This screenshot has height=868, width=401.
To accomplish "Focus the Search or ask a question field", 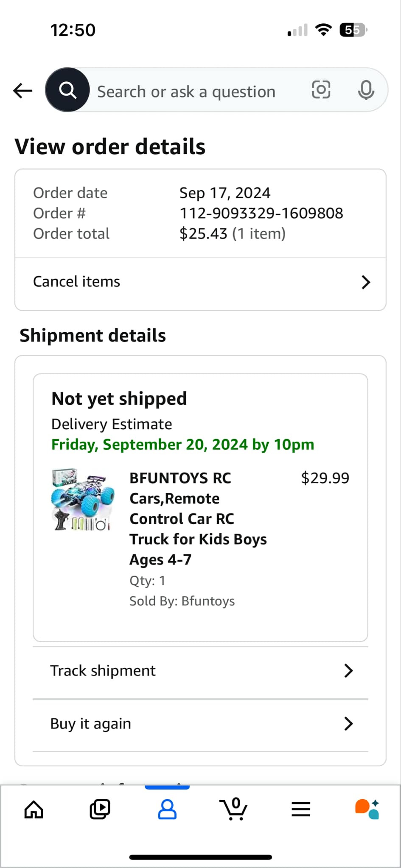I will tap(187, 92).
